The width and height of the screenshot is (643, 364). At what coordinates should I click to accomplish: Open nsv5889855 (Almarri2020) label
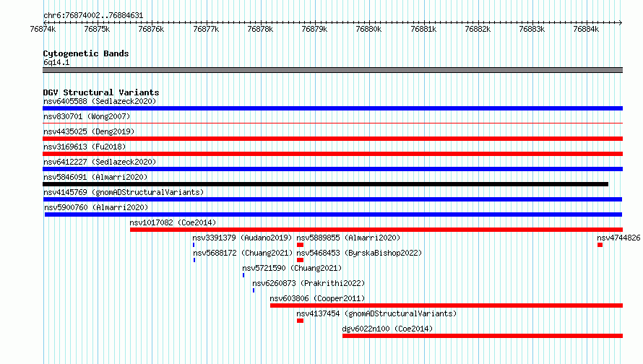pos(348,238)
